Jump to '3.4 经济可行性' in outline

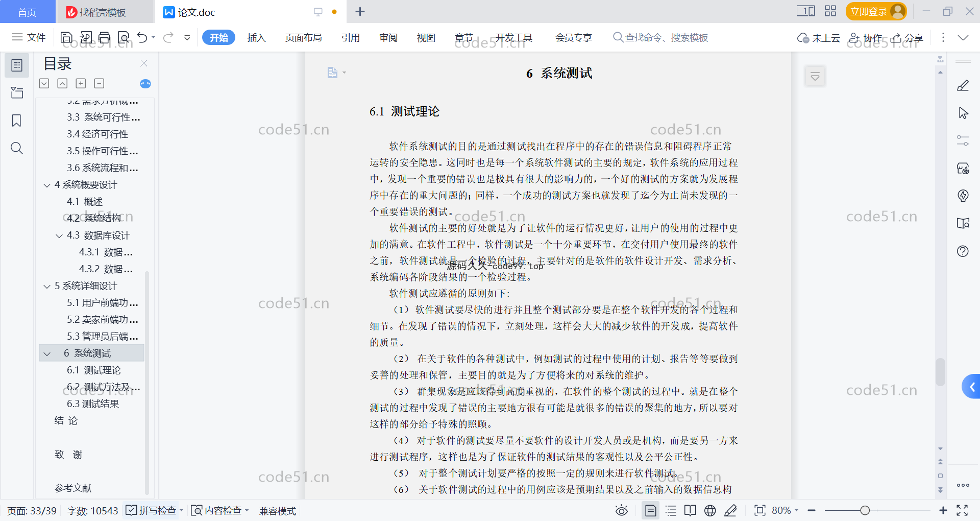pyautogui.click(x=97, y=134)
